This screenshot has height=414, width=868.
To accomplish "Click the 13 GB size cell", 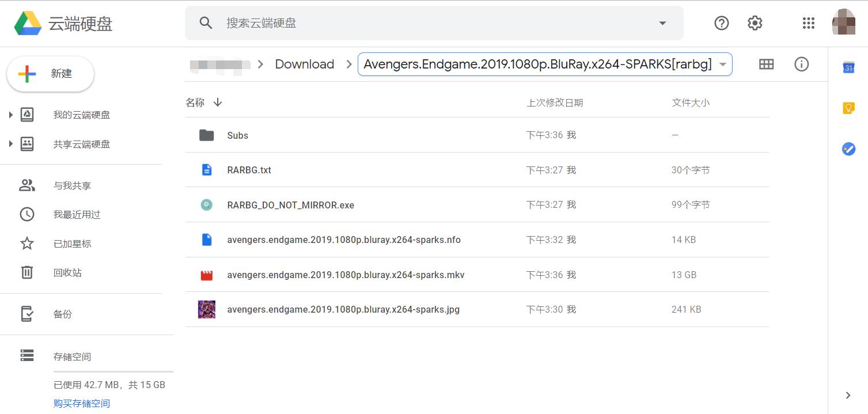I will click(684, 275).
